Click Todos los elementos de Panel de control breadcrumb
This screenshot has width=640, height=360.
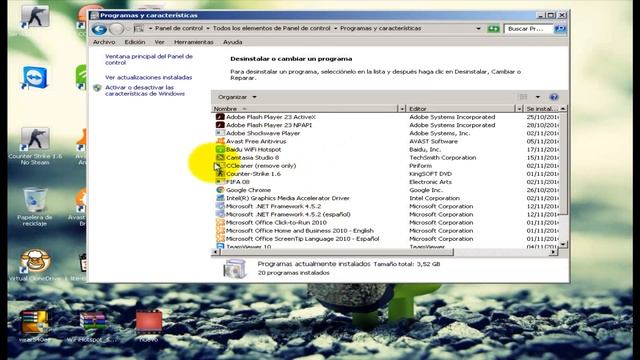tap(271, 28)
